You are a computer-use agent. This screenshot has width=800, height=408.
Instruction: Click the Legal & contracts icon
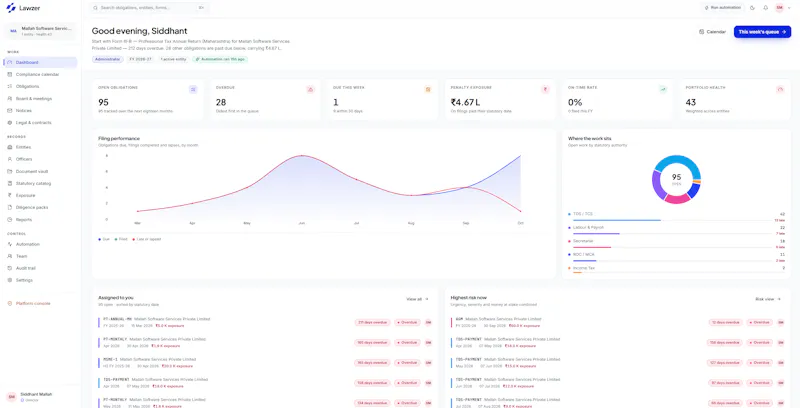[10, 123]
